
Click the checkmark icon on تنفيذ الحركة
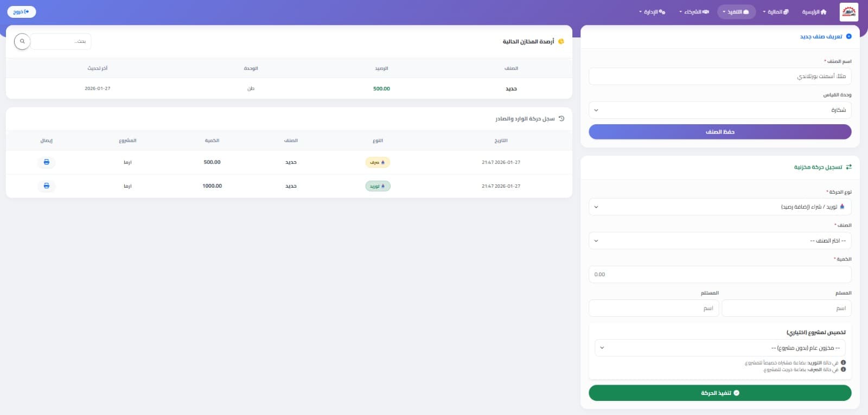point(736,393)
